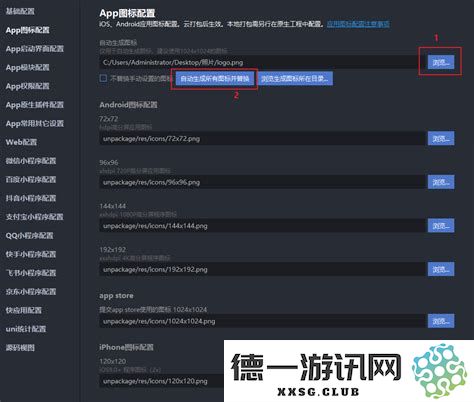474x402 pixels.
Task: Click the 120x120.png iPhone path field
Action: (x=161, y=381)
